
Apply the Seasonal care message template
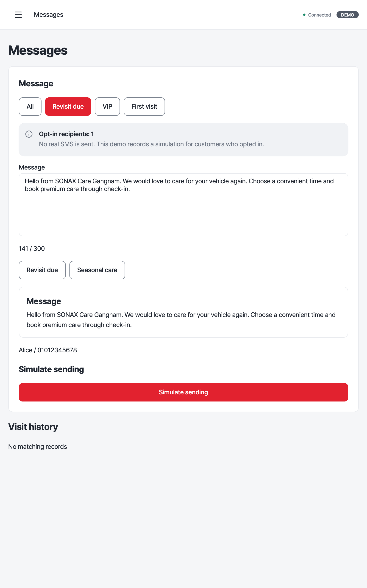click(x=97, y=270)
